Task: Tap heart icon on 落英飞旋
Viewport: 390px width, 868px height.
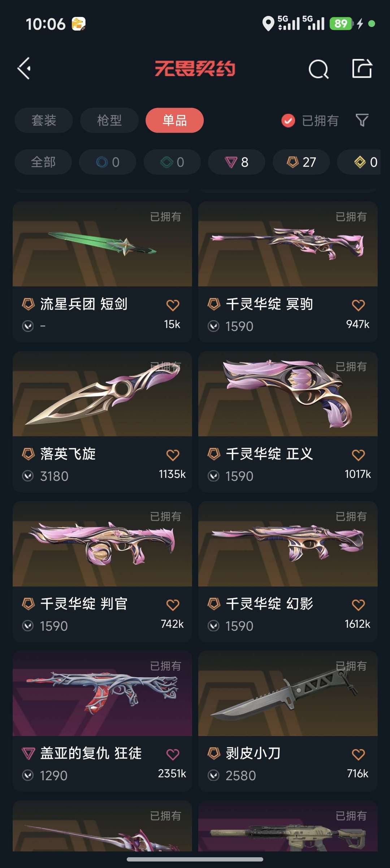Action: coord(173,455)
